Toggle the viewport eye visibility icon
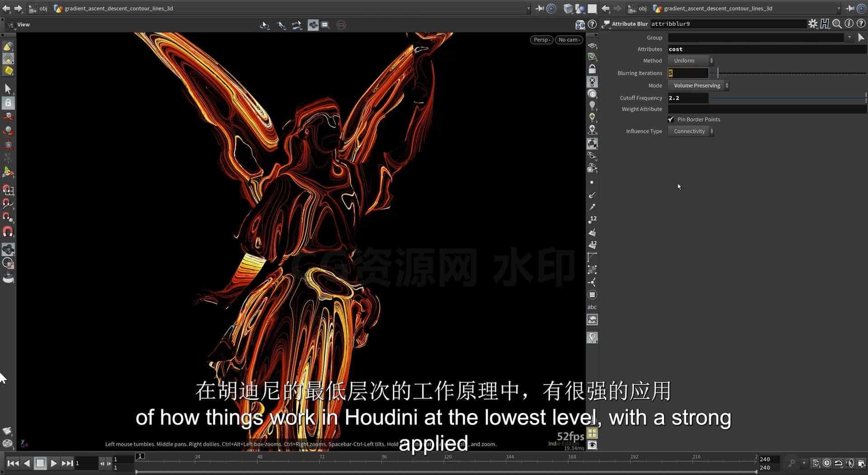Screen dimensions: 868x475 (x=592, y=445)
